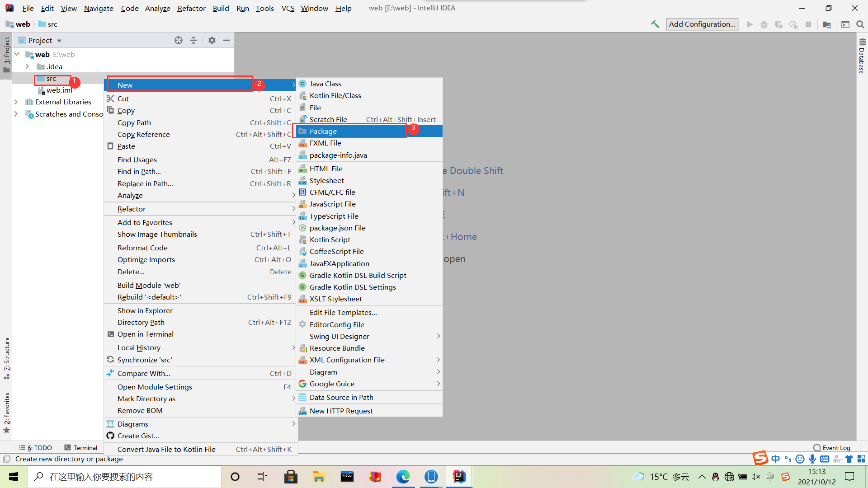
Task: Click the Windows taskbar search field
Action: 124,477
